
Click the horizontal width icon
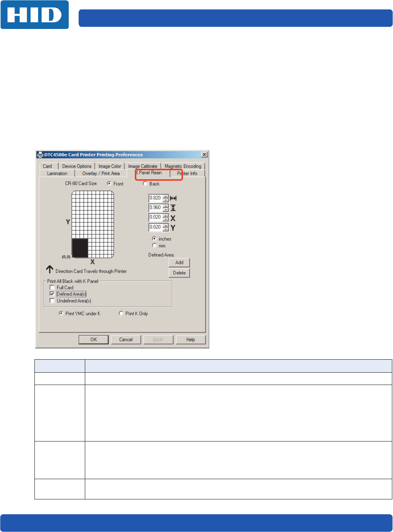(x=173, y=198)
